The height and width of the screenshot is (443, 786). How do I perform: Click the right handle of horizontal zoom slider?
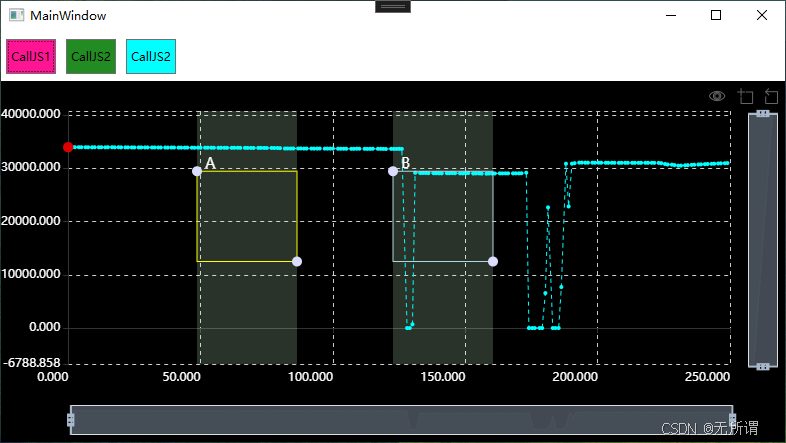click(732, 420)
